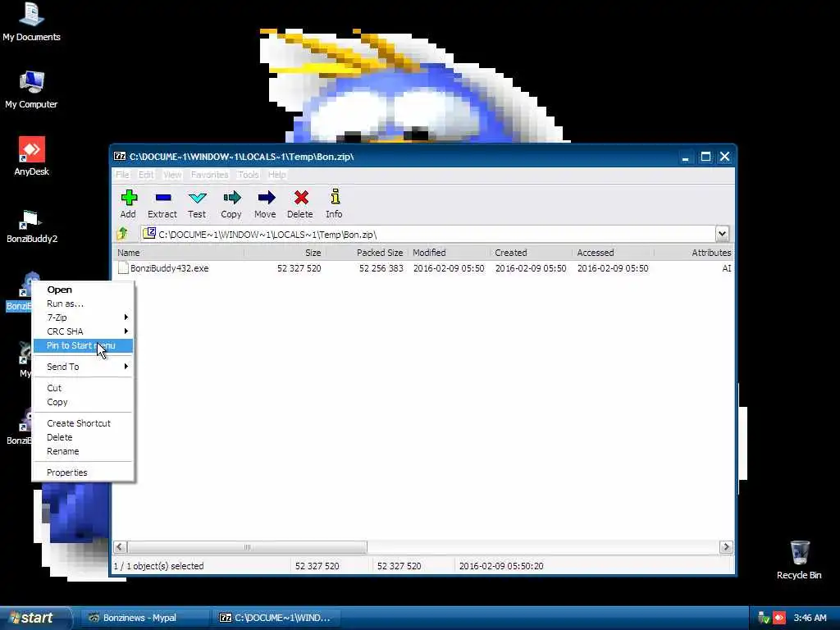Choose Pin to Start menu
The image size is (840, 630).
pyautogui.click(x=83, y=345)
